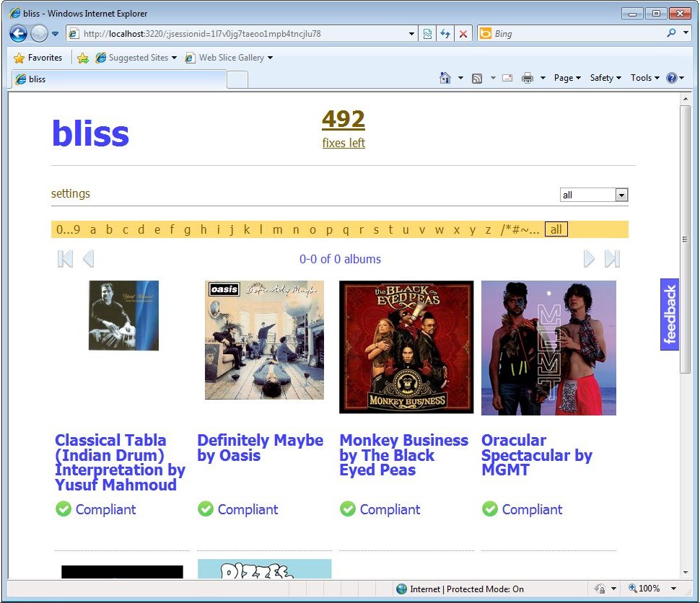700x603 pixels.
Task: Open Monkey Business by Black Eyed Peas title
Action: (404, 455)
